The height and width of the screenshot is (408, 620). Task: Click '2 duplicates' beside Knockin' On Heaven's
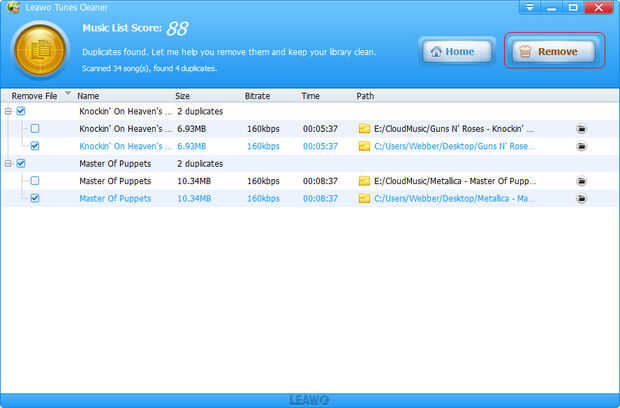coord(200,111)
